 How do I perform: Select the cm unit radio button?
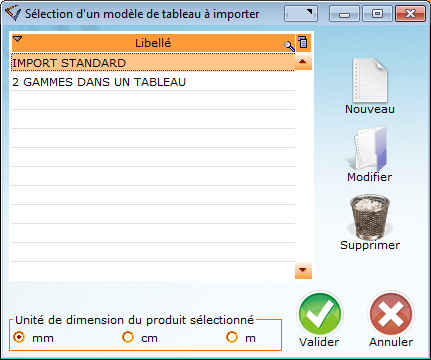128,337
